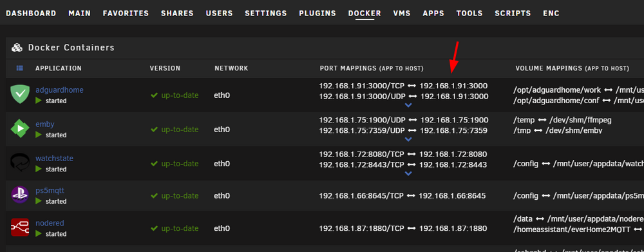Viewport: 644px width, 252px height.
Task: Click the nodered red container icon
Action: tap(20, 228)
